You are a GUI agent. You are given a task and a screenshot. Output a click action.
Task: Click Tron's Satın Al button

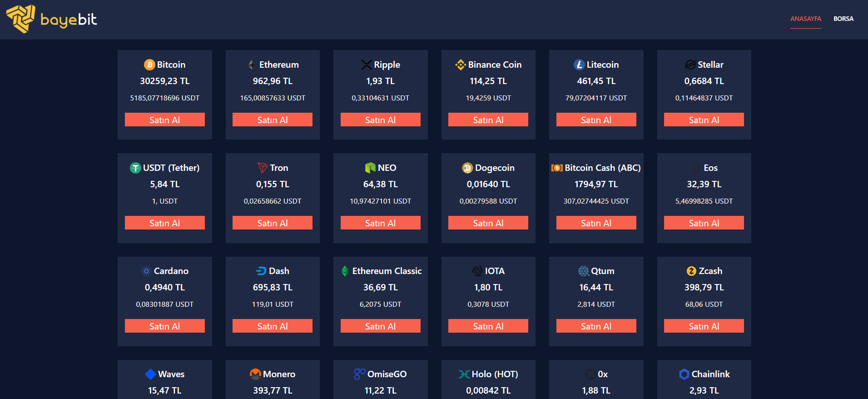(273, 223)
